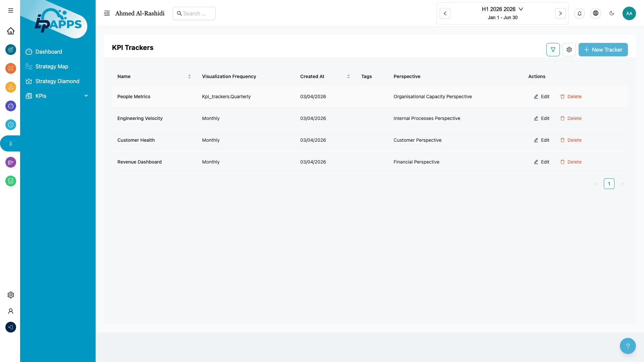Open the Strategy Map menu item
The image size is (644, 362).
pyautogui.click(x=52, y=66)
